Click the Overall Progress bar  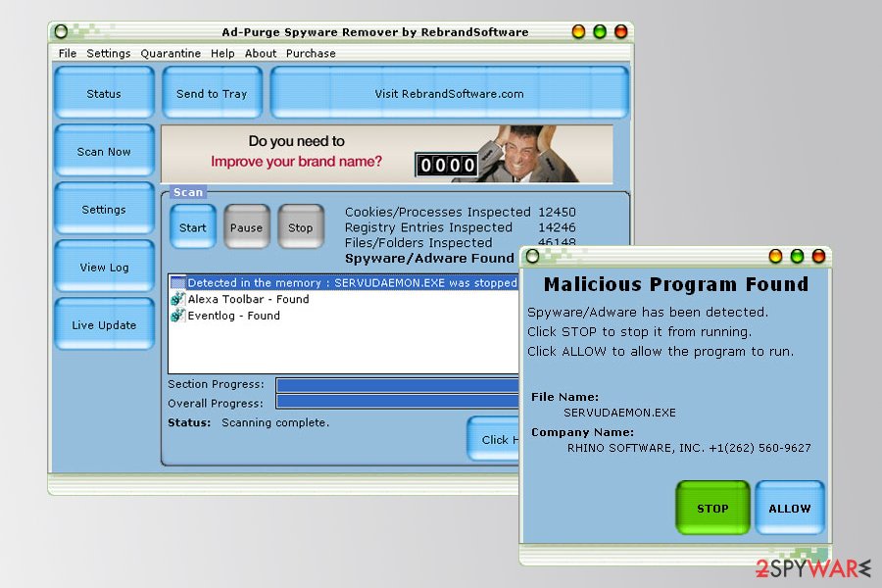397,402
